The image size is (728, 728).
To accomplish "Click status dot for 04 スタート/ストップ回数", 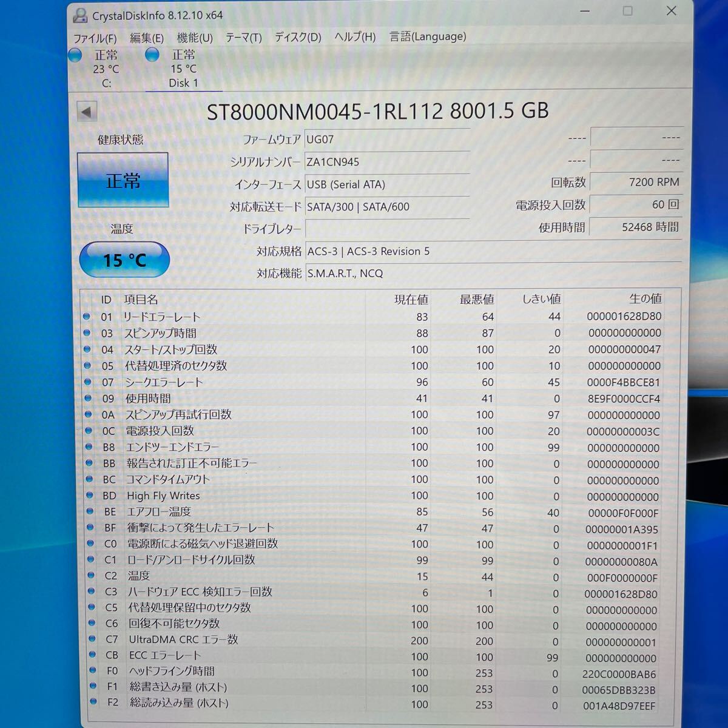I will [x=87, y=349].
